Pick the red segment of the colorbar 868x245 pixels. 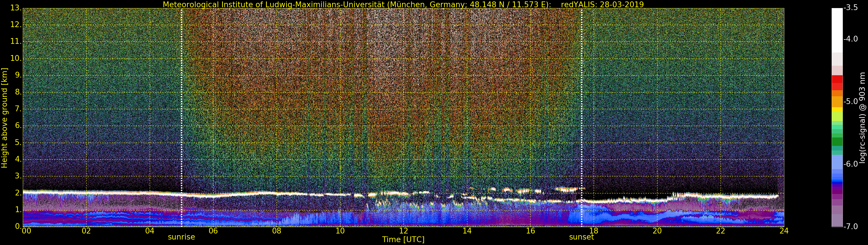click(x=837, y=82)
